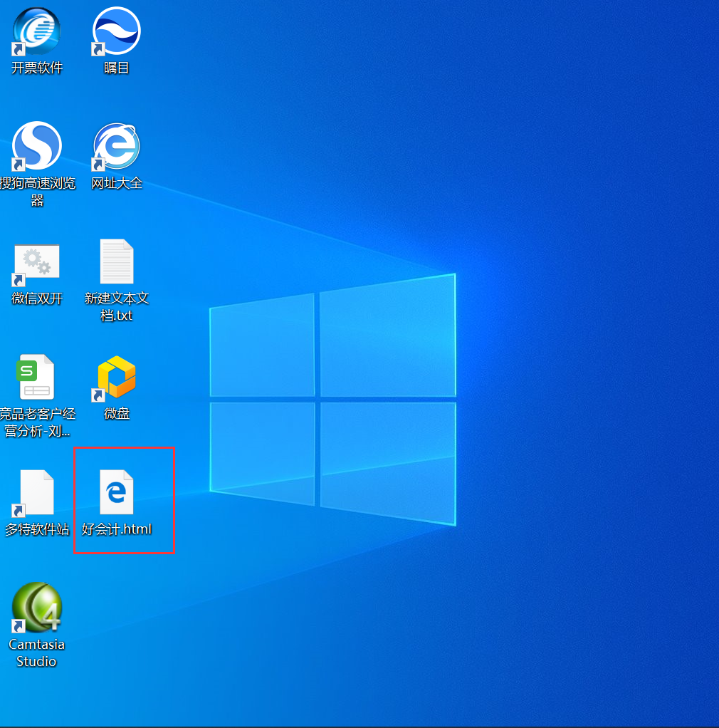Select the 开票软件 desktop shortcut icon
The width and height of the screenshot is (719, 728).
pyautogui.click(x=36, y=31)
